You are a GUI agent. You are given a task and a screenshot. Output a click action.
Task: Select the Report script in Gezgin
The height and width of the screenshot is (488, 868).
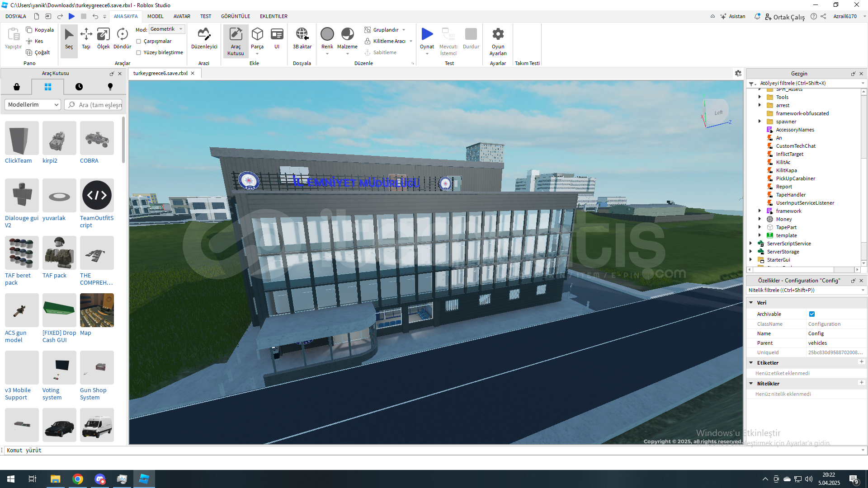(784, 187)
